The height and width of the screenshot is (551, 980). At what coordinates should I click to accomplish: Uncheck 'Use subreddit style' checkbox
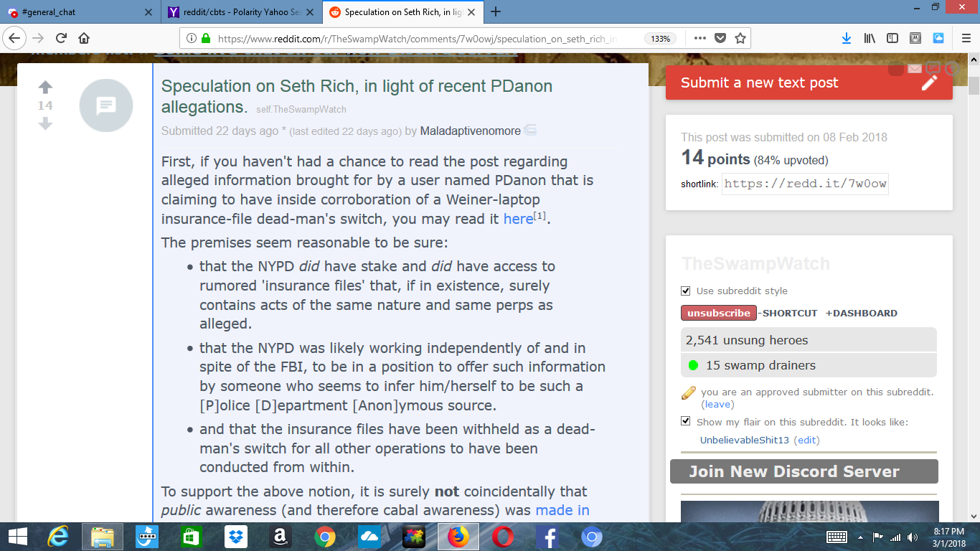pos(686,291)
